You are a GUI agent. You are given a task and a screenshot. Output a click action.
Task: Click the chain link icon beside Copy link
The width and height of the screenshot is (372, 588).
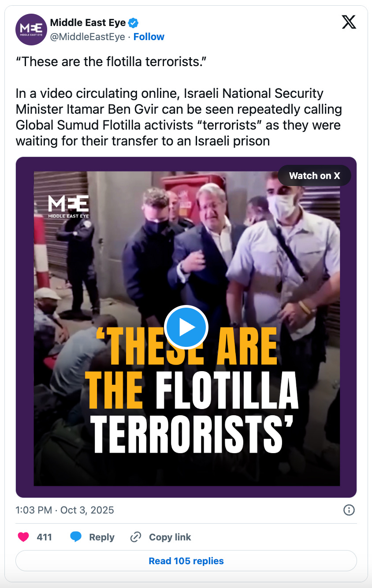click(x=136, y=537)
